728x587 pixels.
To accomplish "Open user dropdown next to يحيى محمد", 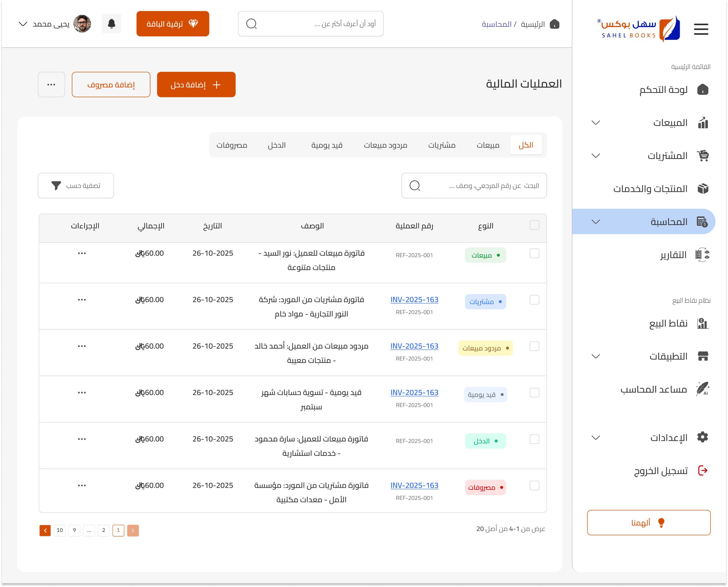I will pos(23,24).
